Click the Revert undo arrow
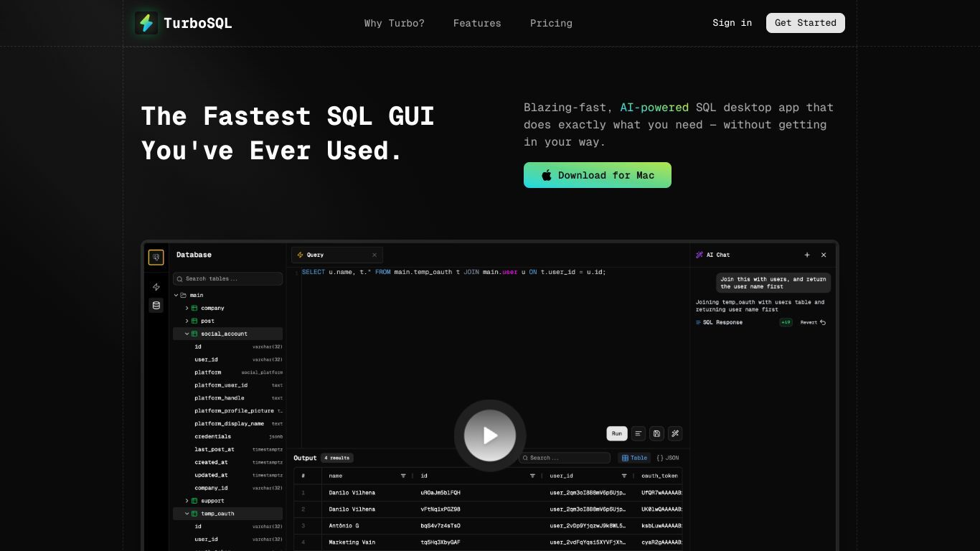 (x=823, y=323)
